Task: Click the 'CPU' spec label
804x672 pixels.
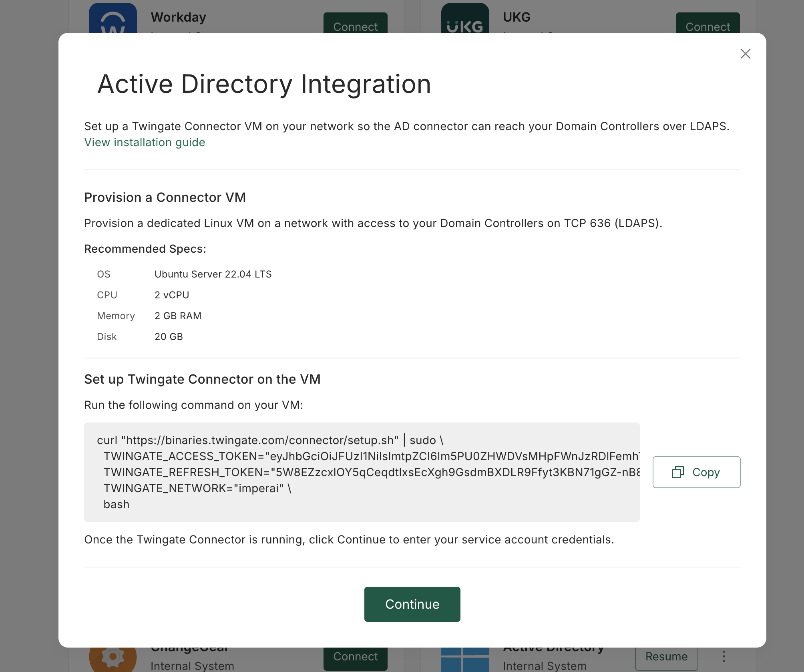Action: (x=107, y=295)
